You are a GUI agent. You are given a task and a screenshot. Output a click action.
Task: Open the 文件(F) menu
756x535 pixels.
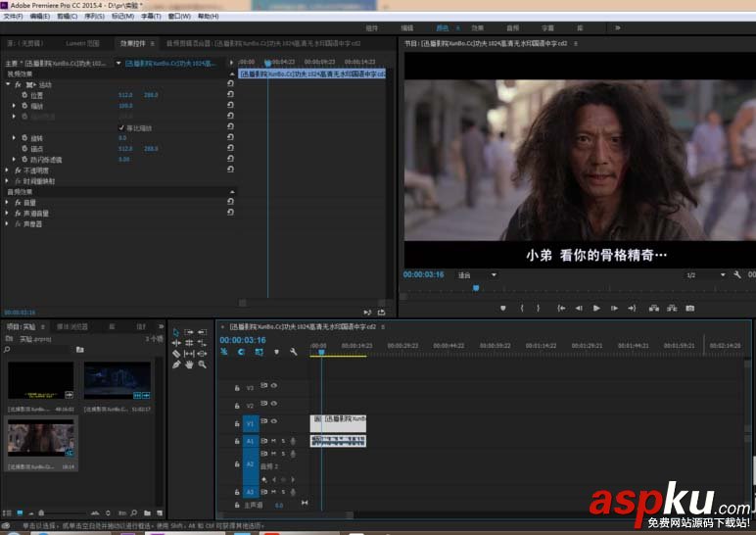tap(13, 17)
